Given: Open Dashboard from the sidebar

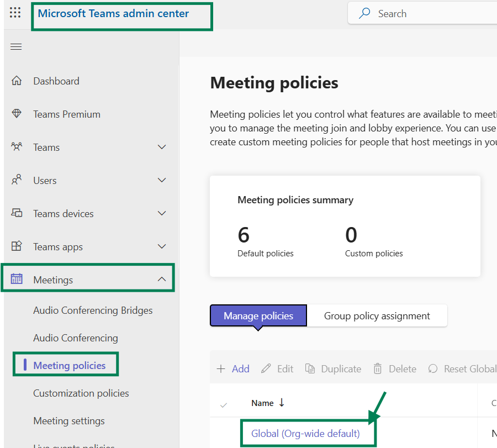Looking at the screenshot, I should point(56,81).
